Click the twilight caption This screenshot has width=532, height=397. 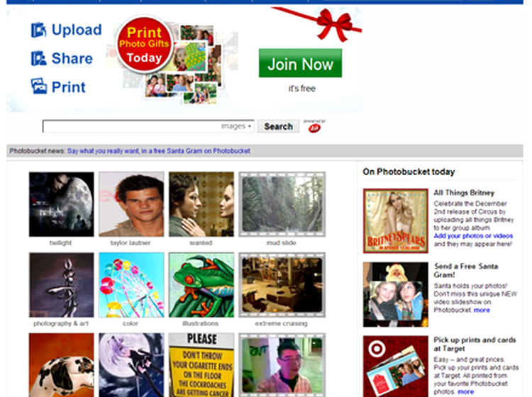pos(61,242)
